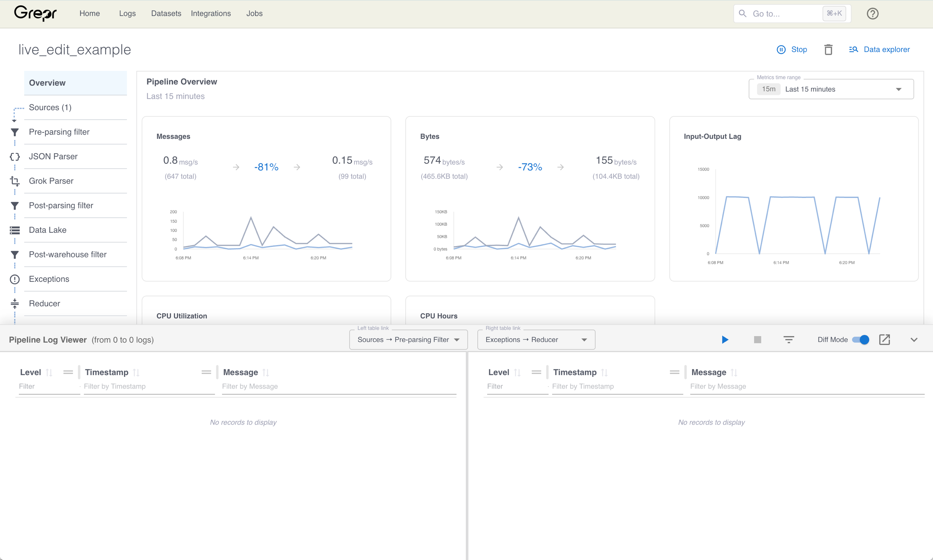Toggle Diff Mode switch

(861, 340)
